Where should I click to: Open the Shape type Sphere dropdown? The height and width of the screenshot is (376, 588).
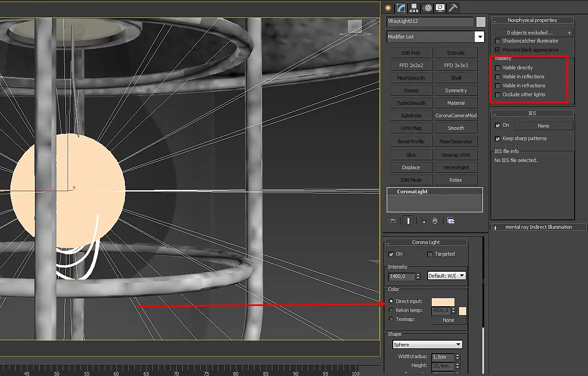pos(427,345)
